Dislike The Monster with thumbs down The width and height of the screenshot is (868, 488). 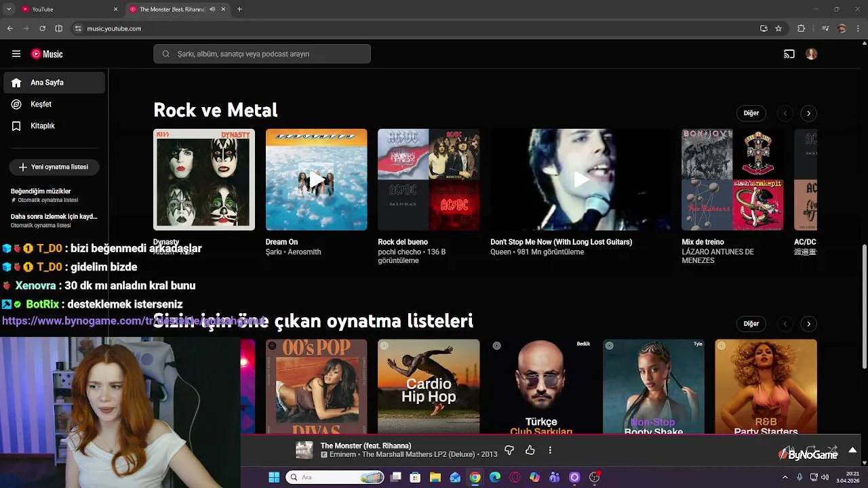coord(509,450)
